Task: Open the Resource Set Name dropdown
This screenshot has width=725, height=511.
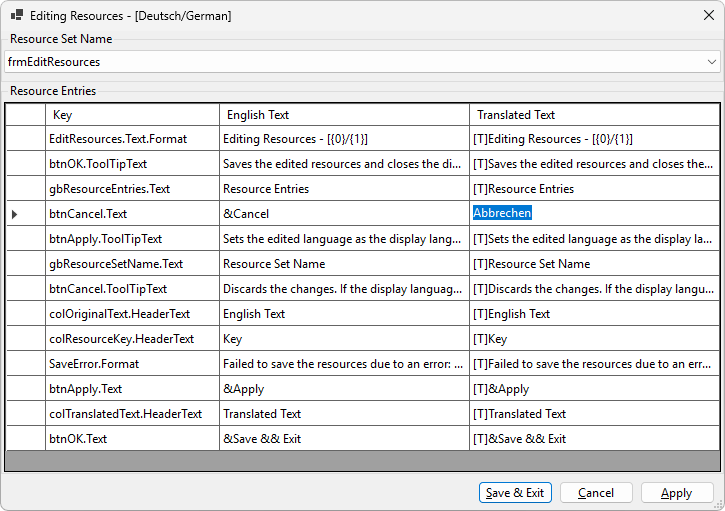Action: coord(711,62)
